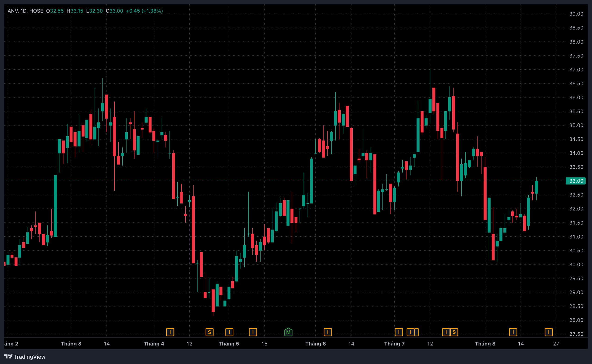This screenshot has height=364, width=592.
Task: Click the open value O32.55
Action: pyautogui.click(x=55, y=11)
